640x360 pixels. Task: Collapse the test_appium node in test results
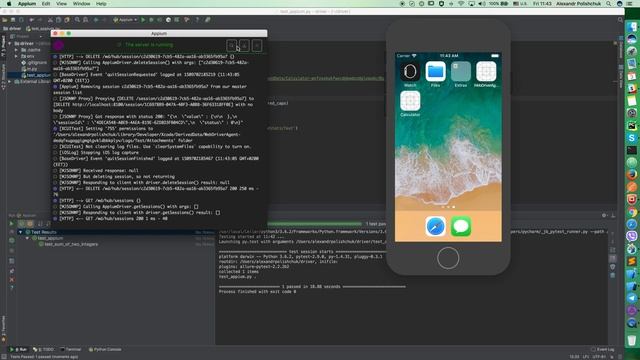tap(27, 238)
